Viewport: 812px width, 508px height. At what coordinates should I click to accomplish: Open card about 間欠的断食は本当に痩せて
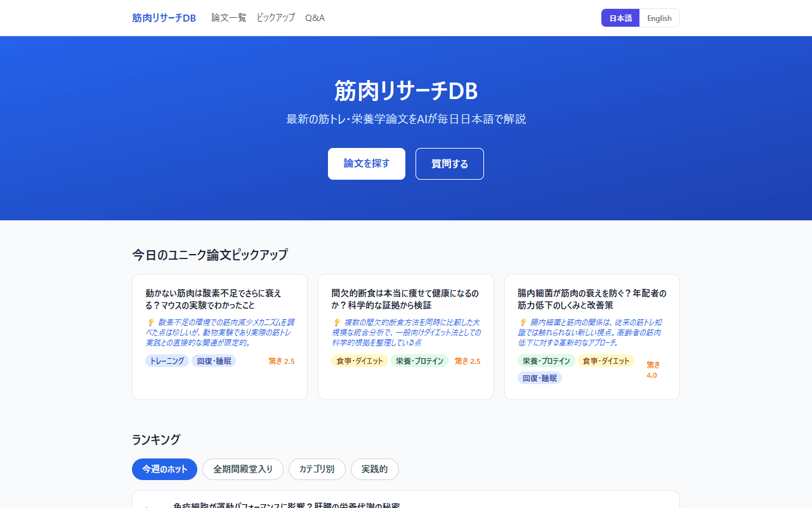406,337
